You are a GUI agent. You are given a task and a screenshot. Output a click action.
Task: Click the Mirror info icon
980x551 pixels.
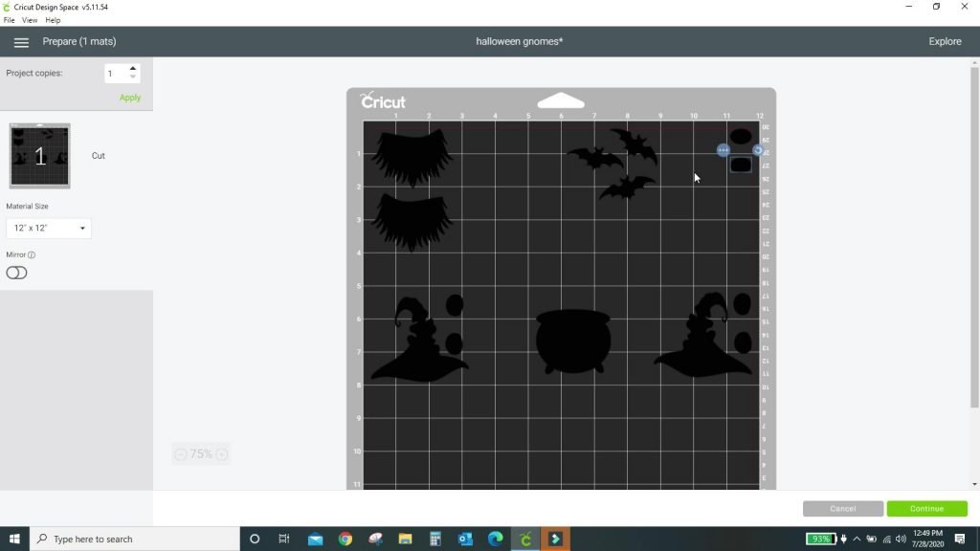point(32,254)
